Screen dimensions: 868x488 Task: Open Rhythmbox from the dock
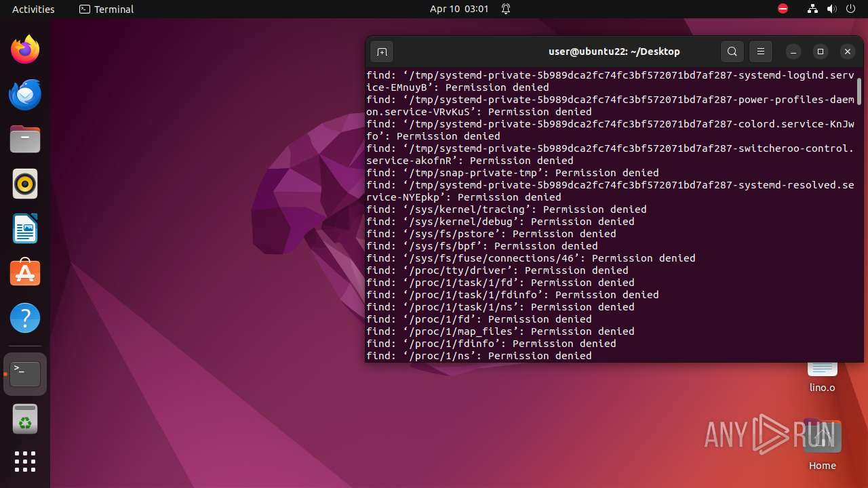(25, 184)
